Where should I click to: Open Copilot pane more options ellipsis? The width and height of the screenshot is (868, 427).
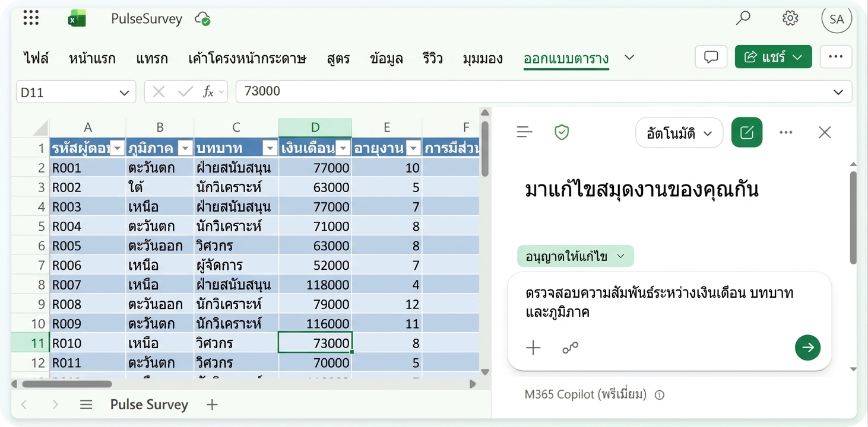[786, 132]
